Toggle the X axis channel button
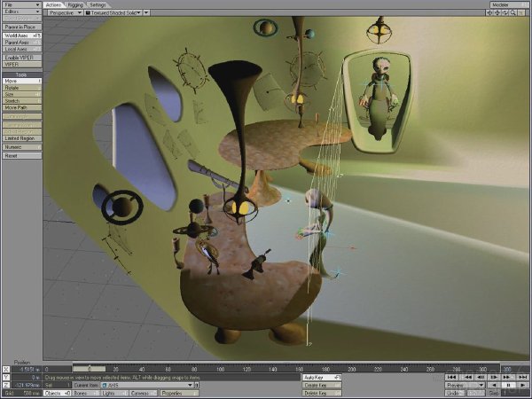The image size is (532, 399). click(x=6, y=369)
